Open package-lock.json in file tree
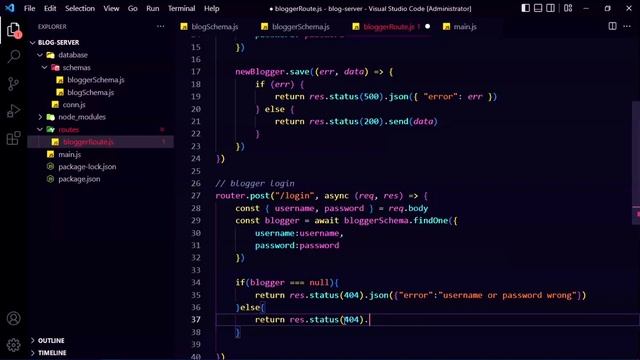640x360 pixels. (x=87, y=167)
